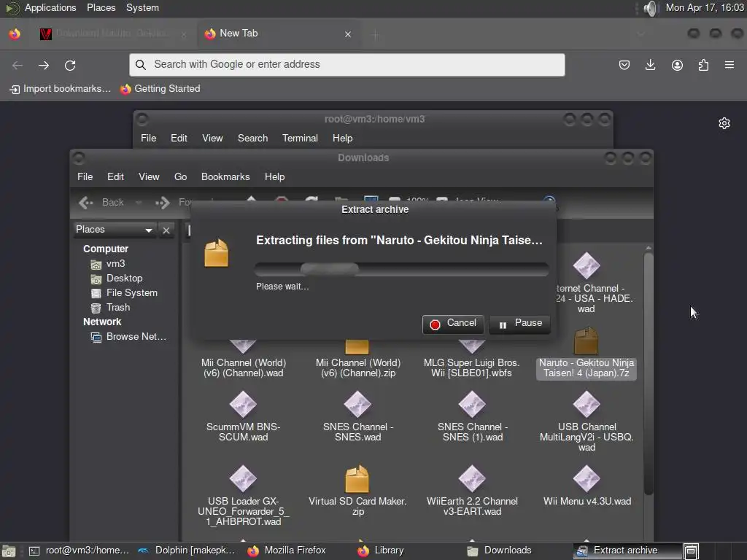
Task: Close the New Tab browser tab
Action: [348, 34]
